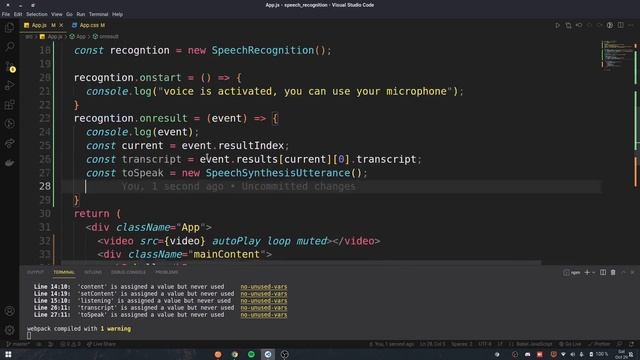Viewport: 640px width, 360px height.
Task: Open the Selection menu
Action: [37, 14]
